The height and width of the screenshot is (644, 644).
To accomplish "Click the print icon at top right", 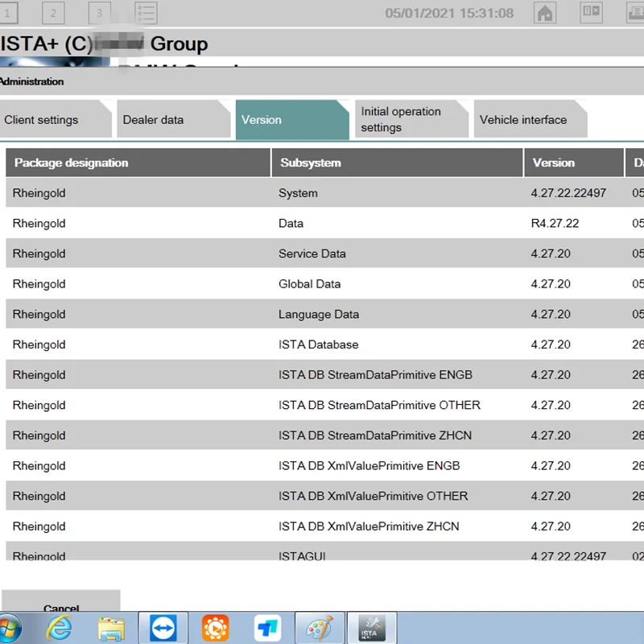I will [x=635, y=13].
